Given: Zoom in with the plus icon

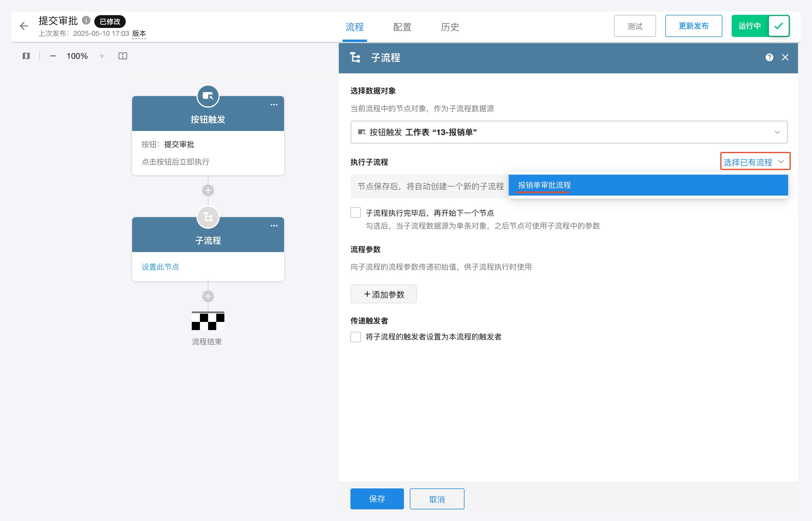Looking at the screenshot, I should click(102, 56).
